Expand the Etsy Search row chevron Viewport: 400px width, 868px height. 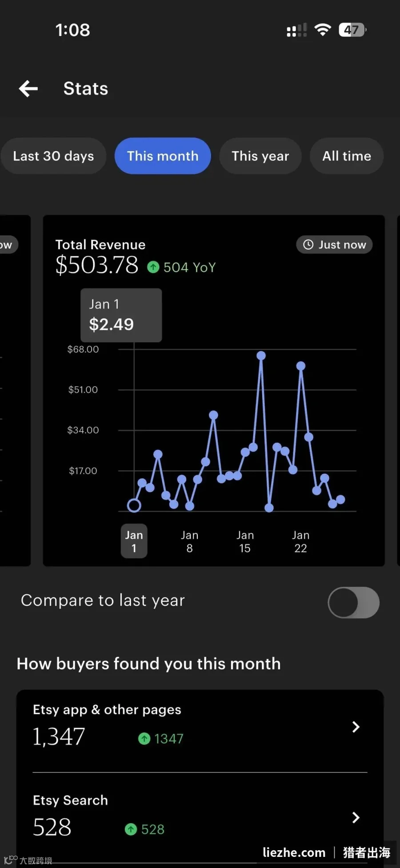356,817
